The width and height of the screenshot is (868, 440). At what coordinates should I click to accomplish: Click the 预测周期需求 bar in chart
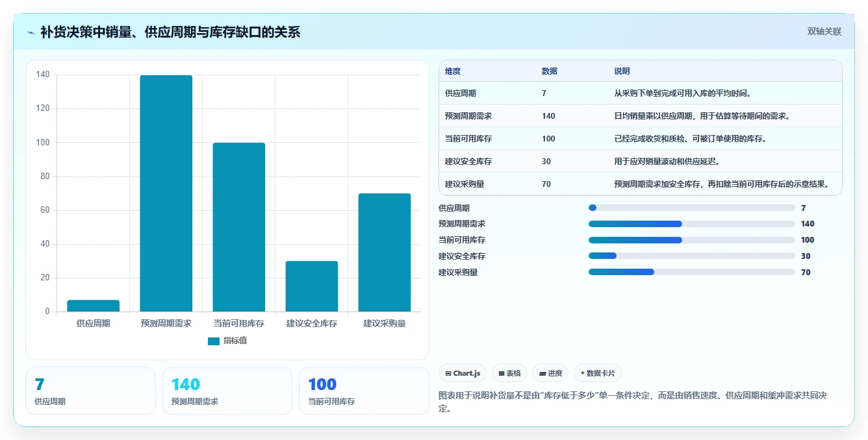click(166, 193)
